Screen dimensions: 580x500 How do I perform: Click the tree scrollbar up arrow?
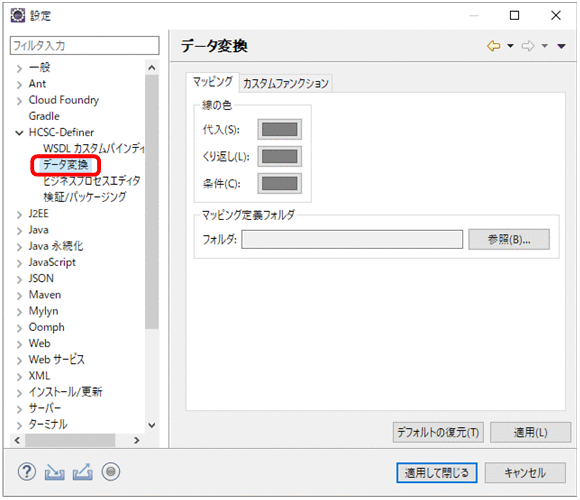click(x=152, y=68)
